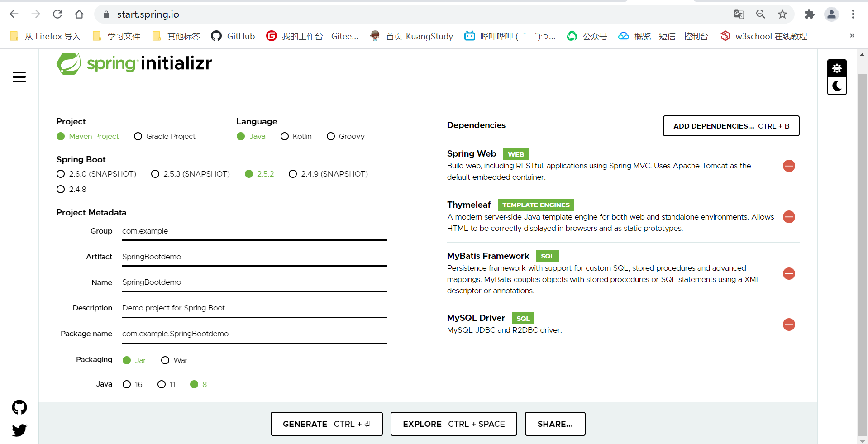Open the hamburger menu
This screenshot has height=444, width=868.
[x=19, y=77]
